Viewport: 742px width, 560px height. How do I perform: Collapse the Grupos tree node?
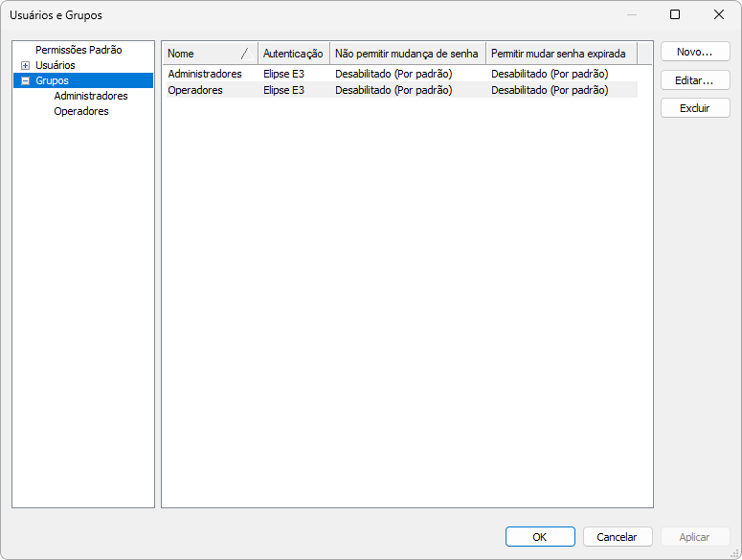click(26, 81)
